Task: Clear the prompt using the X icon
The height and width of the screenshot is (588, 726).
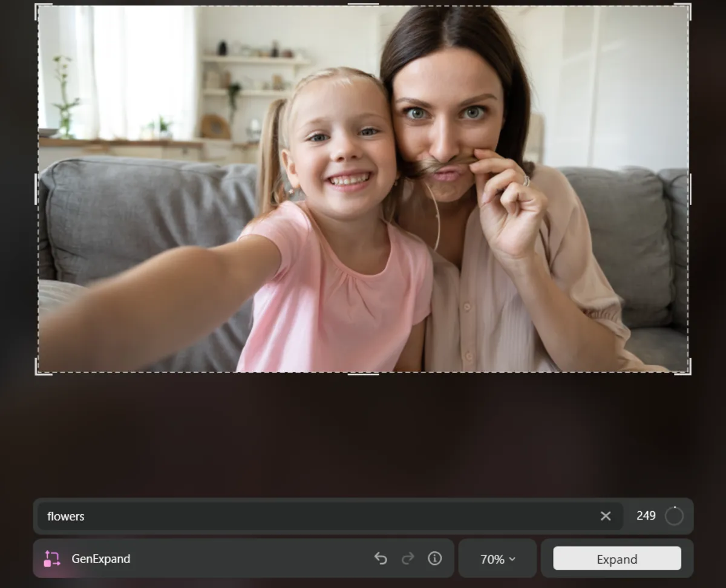Action: (x=606, y=515)
